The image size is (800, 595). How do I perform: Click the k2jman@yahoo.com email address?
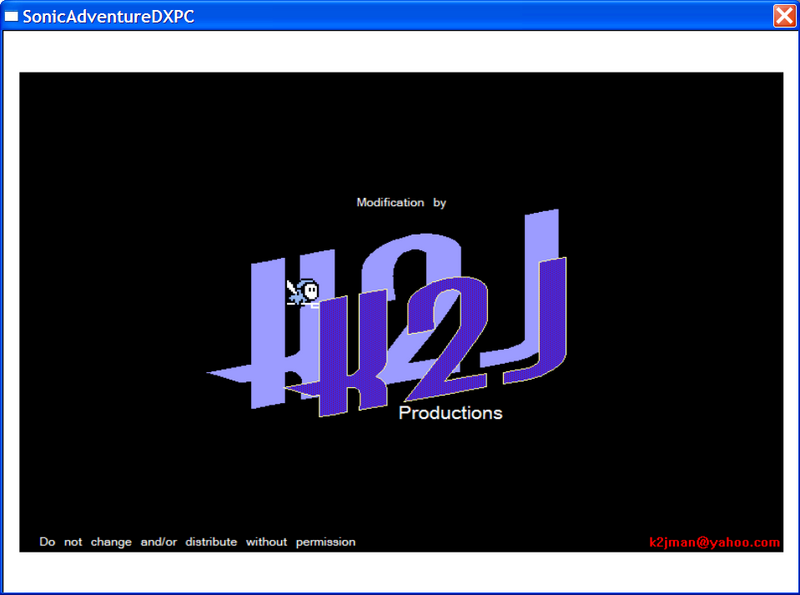714,542
